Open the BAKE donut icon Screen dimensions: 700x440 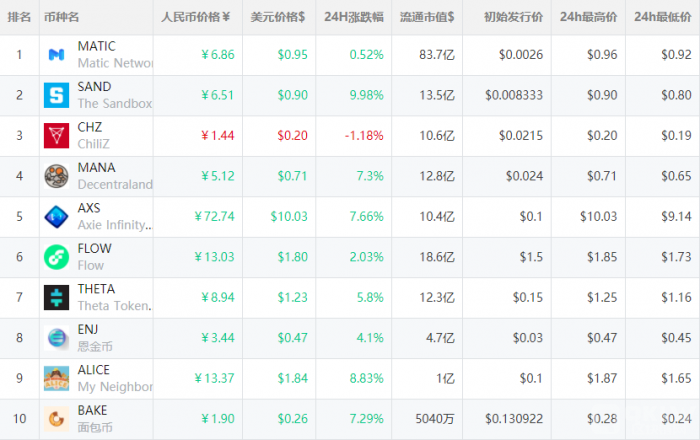click(56, 419)
